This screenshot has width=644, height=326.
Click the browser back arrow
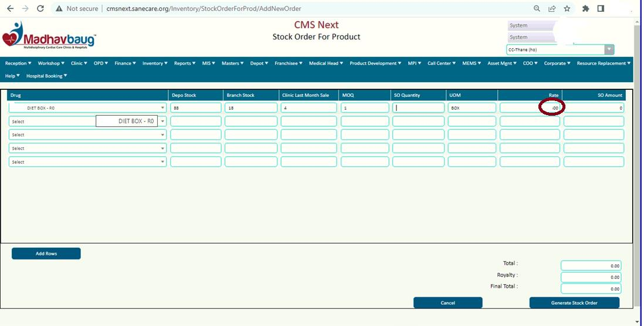[10, 9]
